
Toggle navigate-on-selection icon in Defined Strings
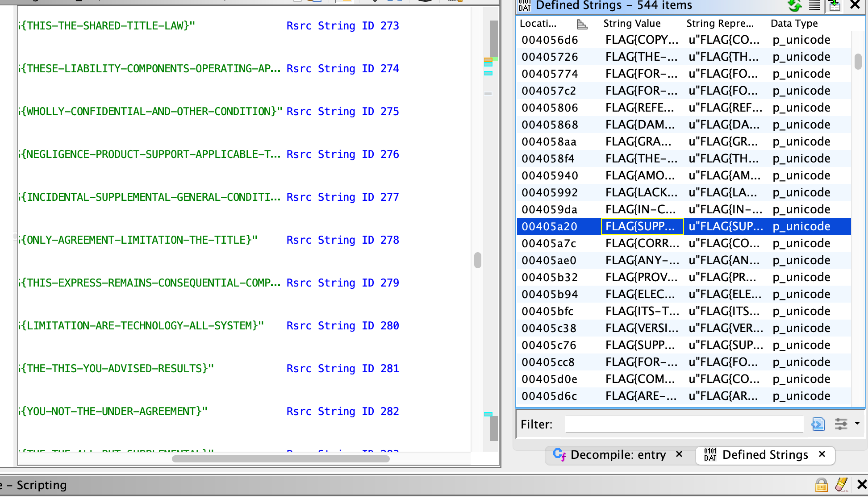point(835,5)
